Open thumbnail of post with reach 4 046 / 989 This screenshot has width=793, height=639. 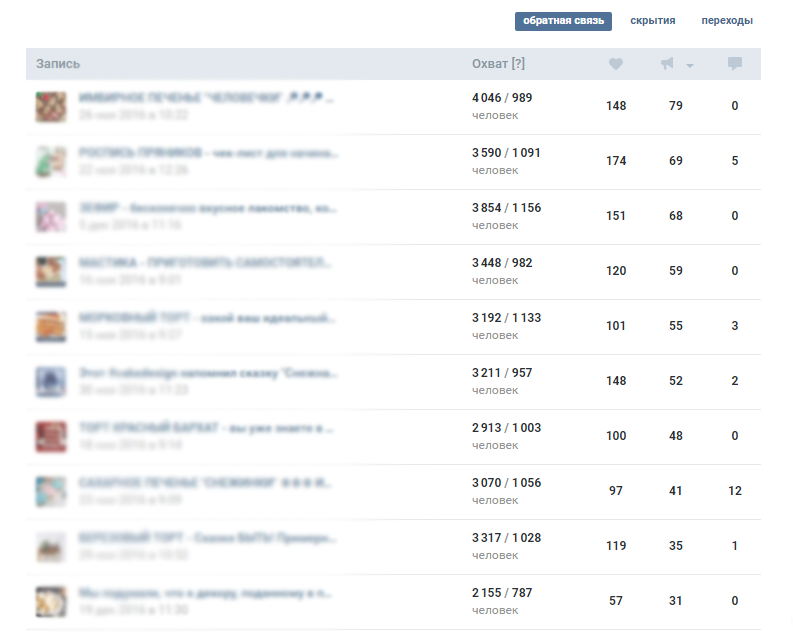tap(51, 106)
